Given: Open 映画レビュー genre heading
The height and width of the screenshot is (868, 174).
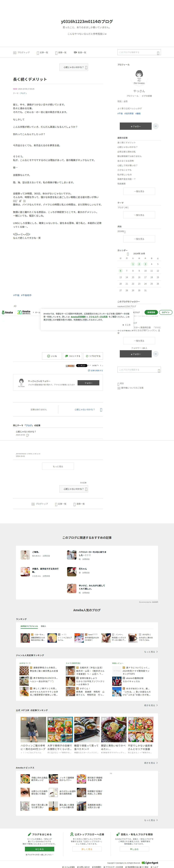Looking at the screenshot, I should coord(118,663).
